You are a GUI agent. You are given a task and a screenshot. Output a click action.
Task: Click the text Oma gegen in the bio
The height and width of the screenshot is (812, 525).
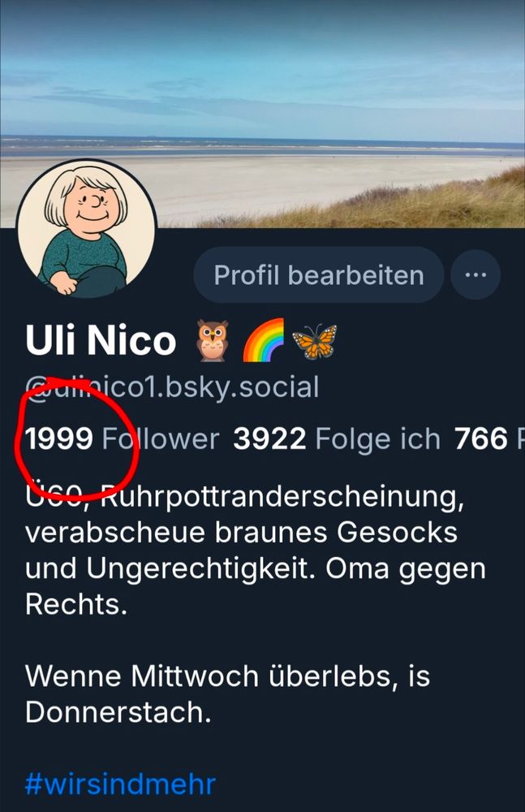(x=406, y=569)
